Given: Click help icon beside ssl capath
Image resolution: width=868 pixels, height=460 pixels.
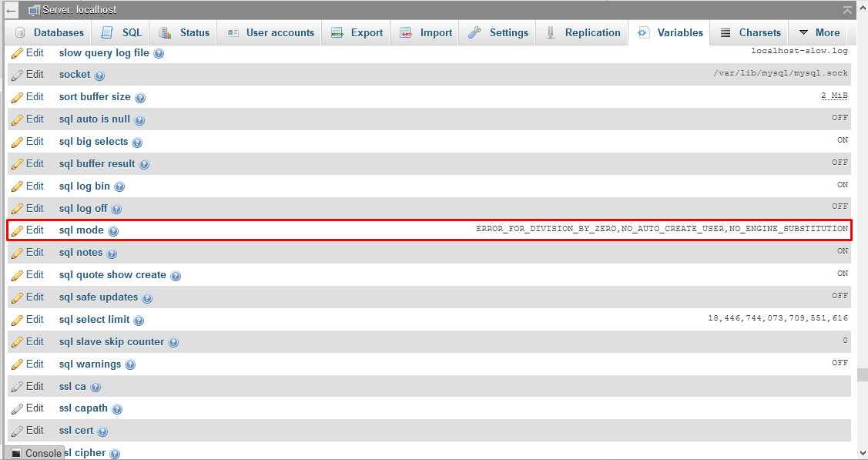Looking at the screenshot, I should click(x=117, y=409).
